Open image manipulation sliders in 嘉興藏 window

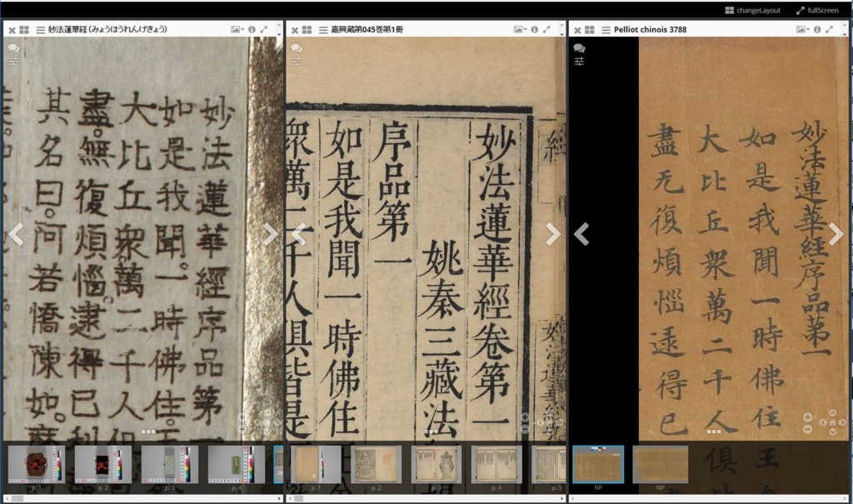click(297, 62)
